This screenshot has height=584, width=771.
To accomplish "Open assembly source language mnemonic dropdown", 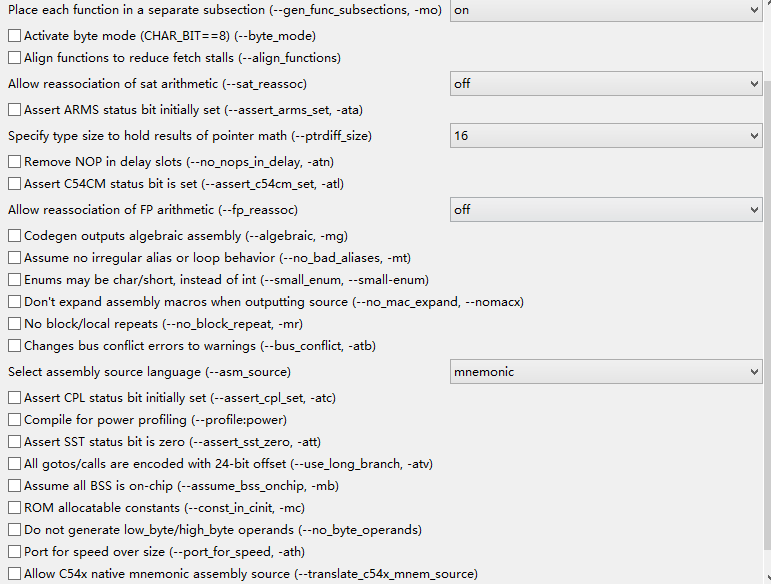I will 606,372.
